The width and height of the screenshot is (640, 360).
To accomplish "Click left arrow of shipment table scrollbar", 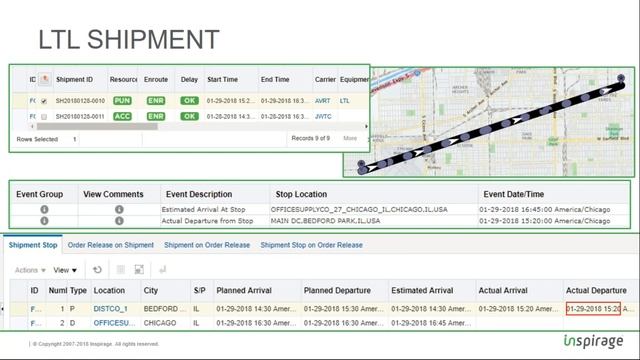I will click(x=32, y=127).
